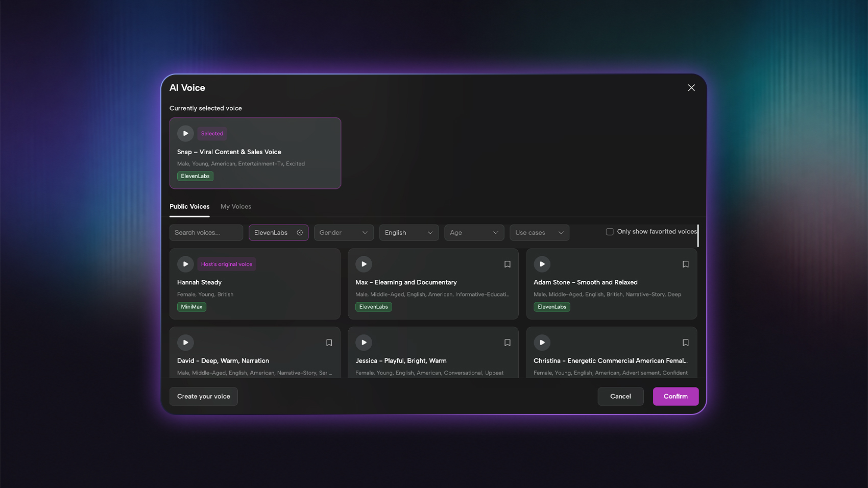Select the Max Elearning and Documentary title
Viewport: 868px width, 488px height.
pos(406,282)
